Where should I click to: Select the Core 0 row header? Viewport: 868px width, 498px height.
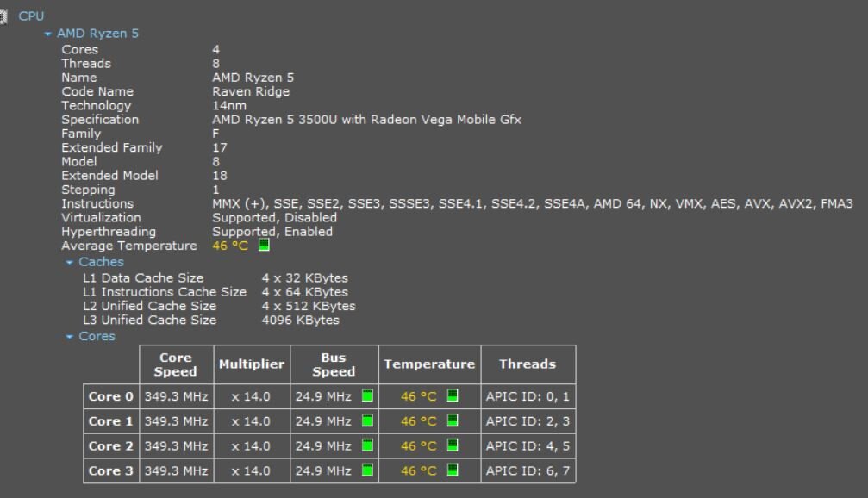110,396
